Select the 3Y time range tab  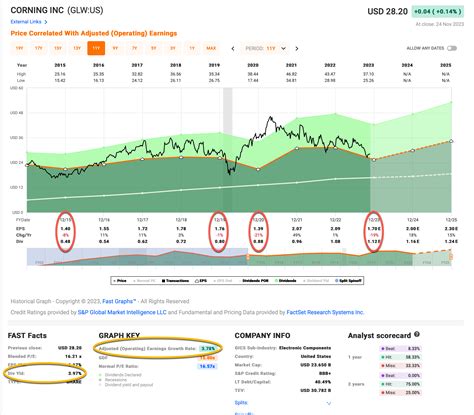pos(173,48)
